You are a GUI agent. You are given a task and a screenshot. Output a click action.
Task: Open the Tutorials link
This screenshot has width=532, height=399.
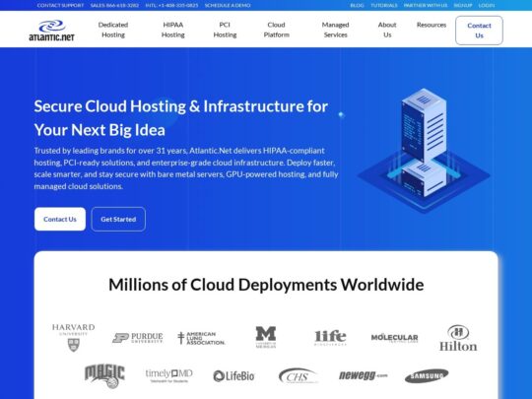click(384, 6)
